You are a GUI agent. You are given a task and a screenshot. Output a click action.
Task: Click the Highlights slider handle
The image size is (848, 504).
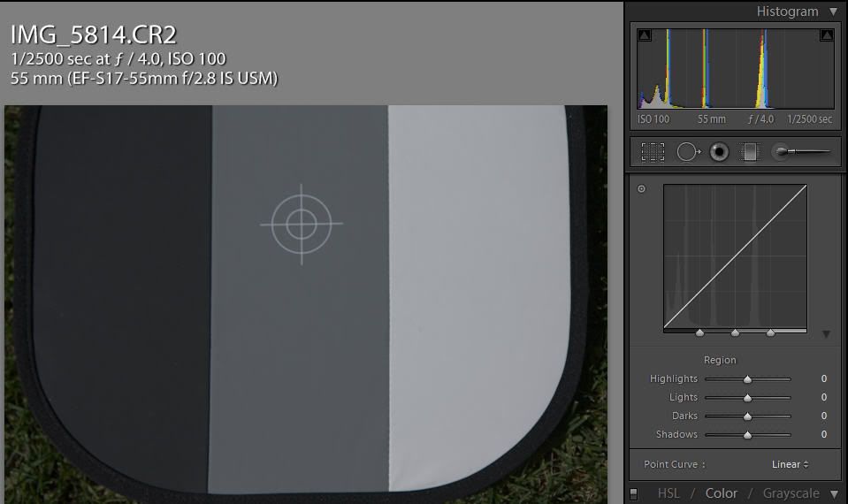(747, 378)
